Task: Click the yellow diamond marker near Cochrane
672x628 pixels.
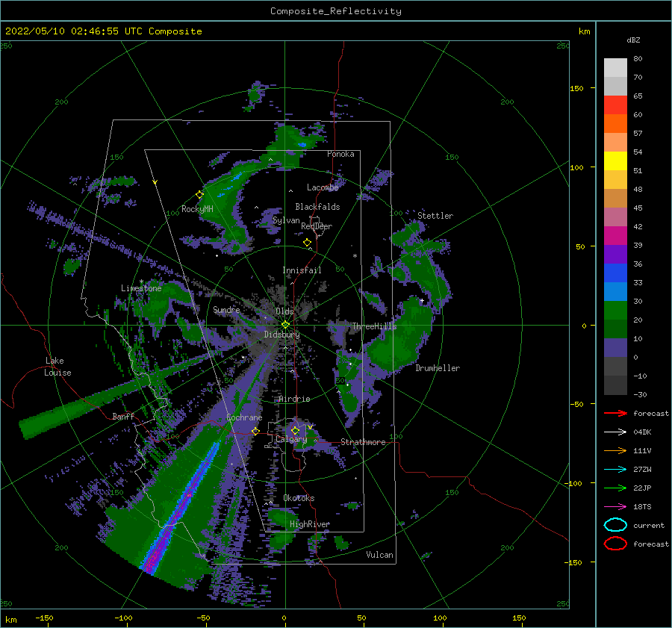Action: [x=255, y=431]
